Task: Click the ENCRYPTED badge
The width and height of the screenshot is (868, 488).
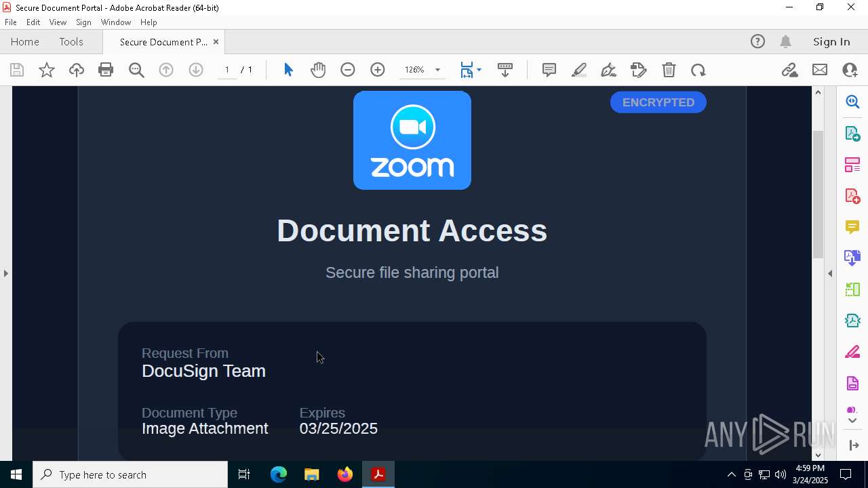Action: coord(658,102)
